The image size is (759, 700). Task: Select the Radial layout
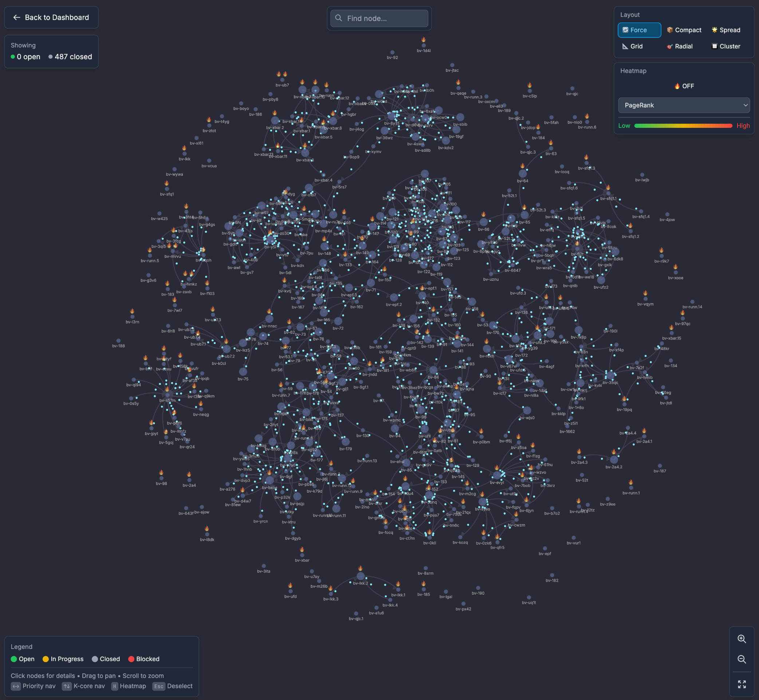[x=680, y=46]
